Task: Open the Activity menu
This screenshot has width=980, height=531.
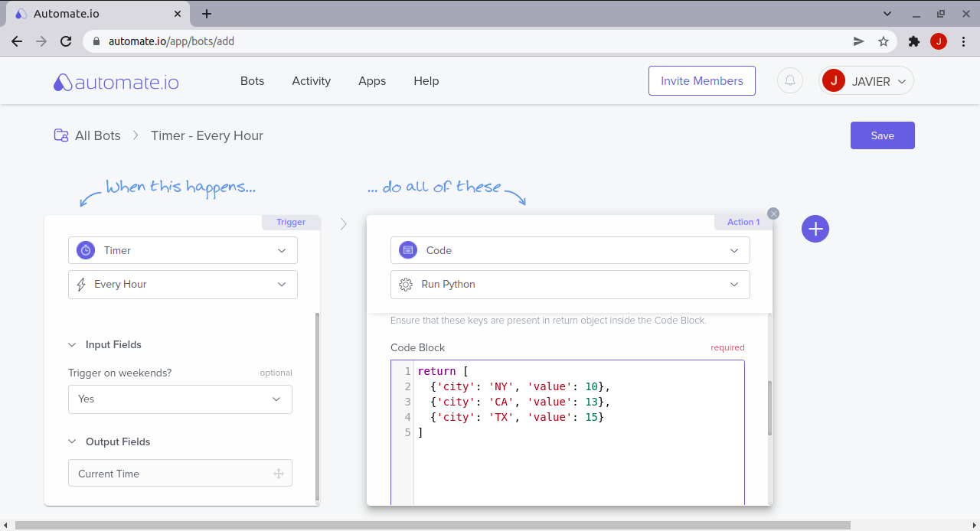Action: (311, 80)
